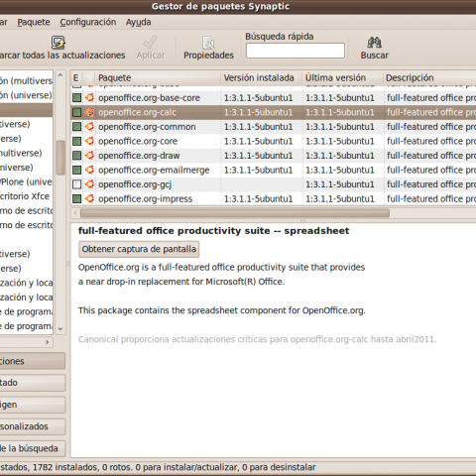Click the filter button ending in 'ciones'
The width and height of the screenshot is (476, 476).
(x=32, y=361)
